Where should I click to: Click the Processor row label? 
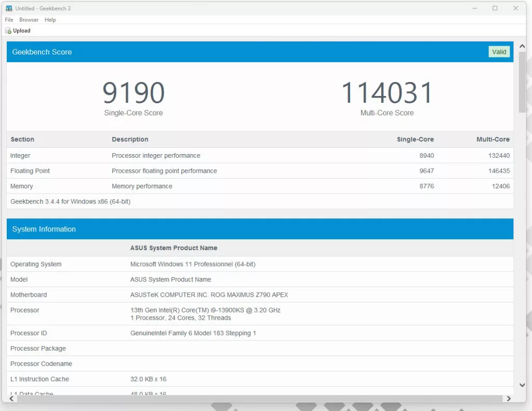pyautogui.click(x=25, y=310)
